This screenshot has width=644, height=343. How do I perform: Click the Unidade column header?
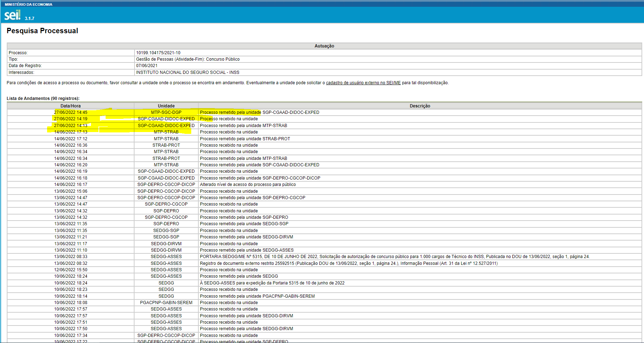pyautogui.click(x=166, y=106)
